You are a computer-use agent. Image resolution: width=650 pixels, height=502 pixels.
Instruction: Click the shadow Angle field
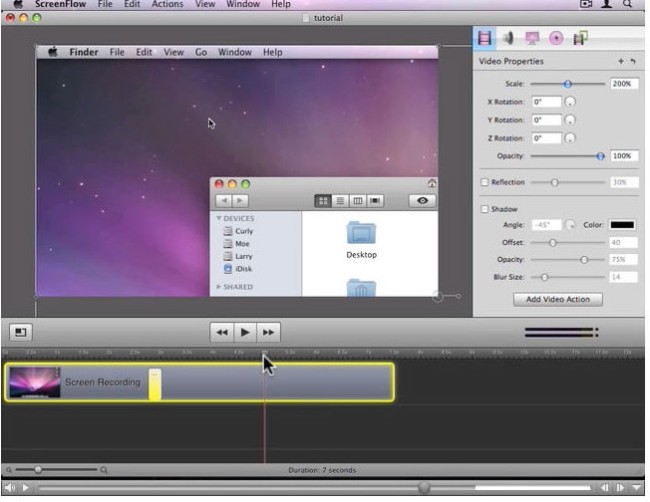click(x=546, y=225)
